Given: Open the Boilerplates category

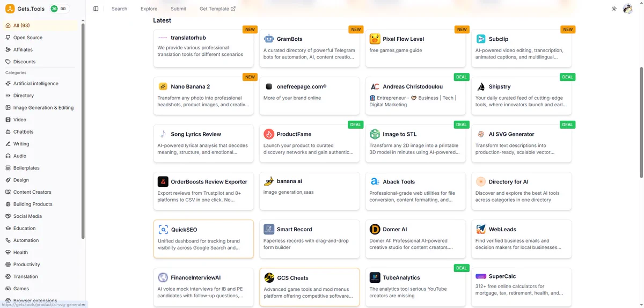Looking at the screenshot, I should tap(40, 168).
